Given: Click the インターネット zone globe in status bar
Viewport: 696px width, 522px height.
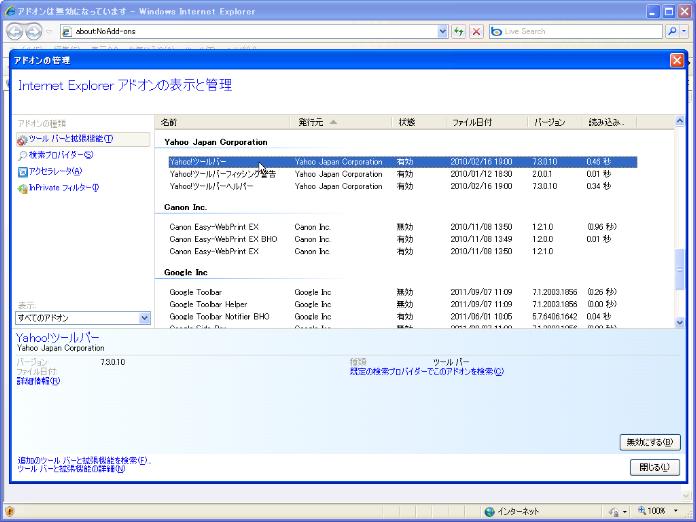Looking at the screenshot, I should click(490, 511).
